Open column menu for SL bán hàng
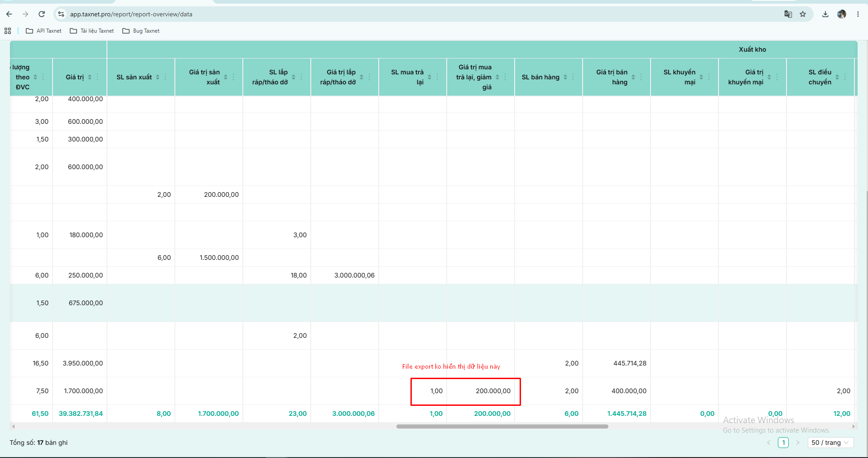 tap(573, 77)
